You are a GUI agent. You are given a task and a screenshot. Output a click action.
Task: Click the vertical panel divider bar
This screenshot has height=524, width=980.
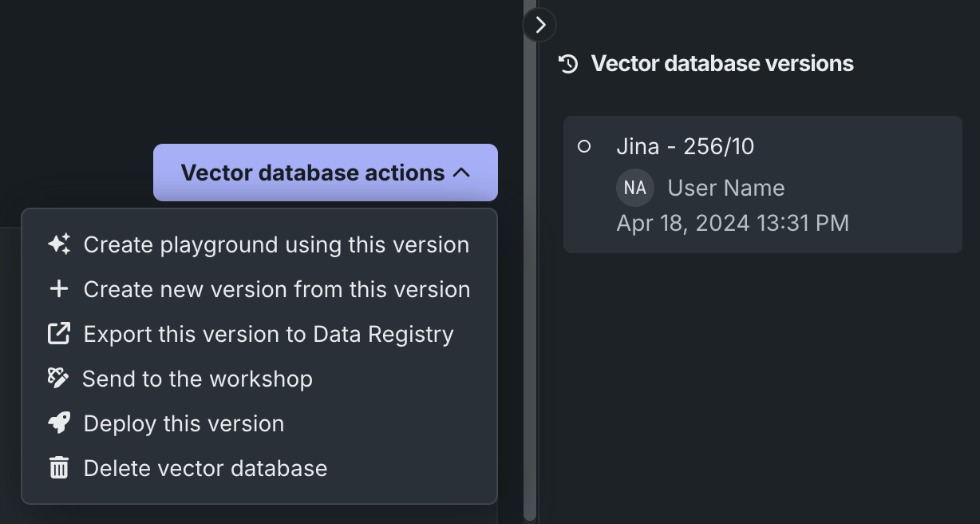click(x=529, y=280)
